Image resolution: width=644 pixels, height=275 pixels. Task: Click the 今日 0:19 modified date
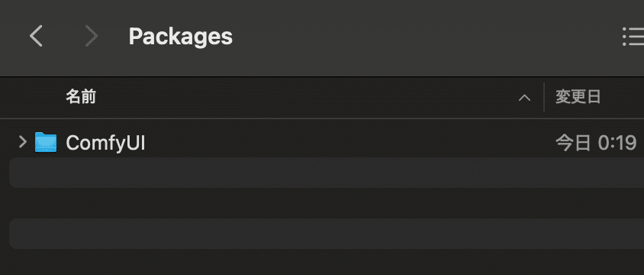596,143
